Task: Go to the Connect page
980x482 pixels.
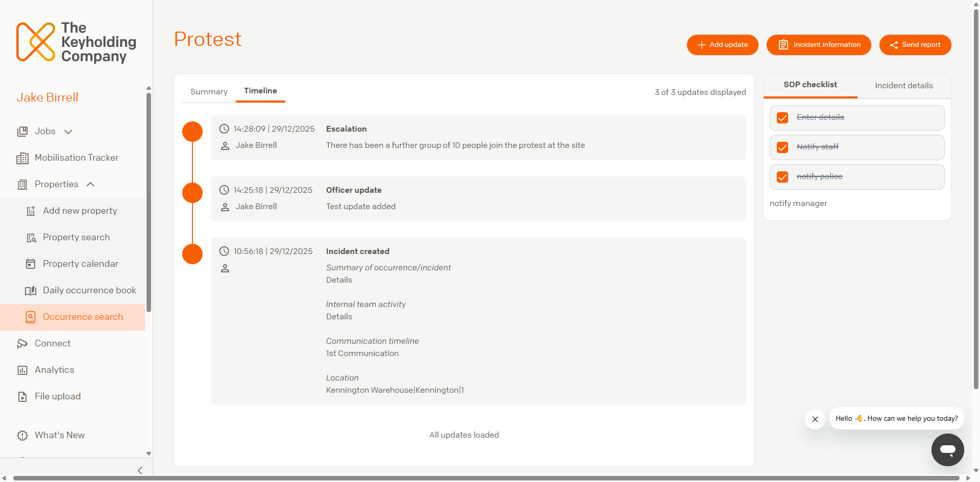Action: coord(72,344)
